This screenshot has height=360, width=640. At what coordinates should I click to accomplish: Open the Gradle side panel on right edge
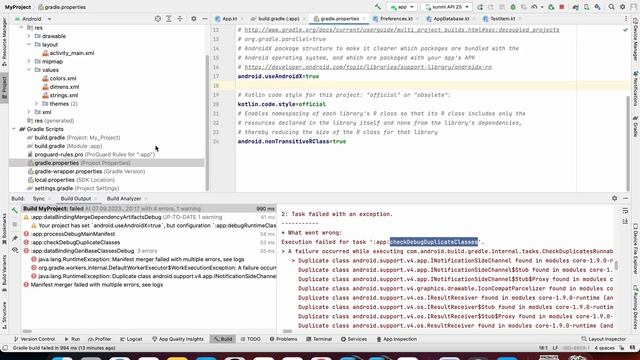pos(636,127)
